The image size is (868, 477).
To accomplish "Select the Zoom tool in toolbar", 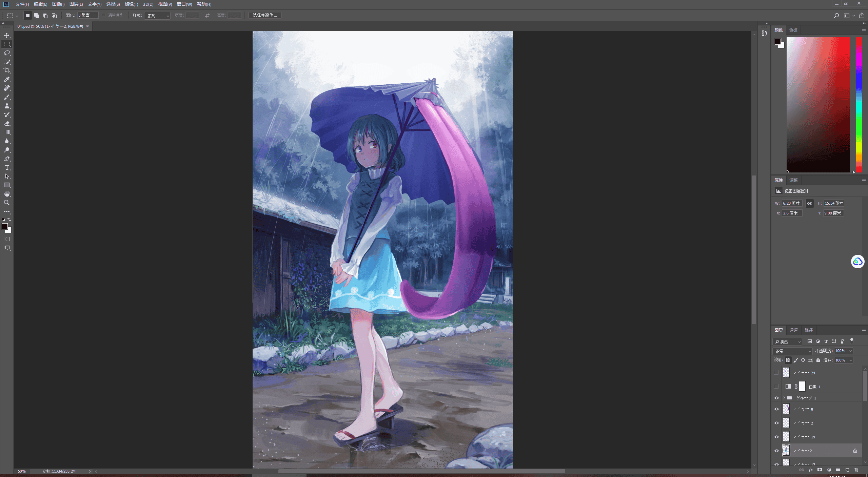I will pyautogui.click(x=7, y=203).
